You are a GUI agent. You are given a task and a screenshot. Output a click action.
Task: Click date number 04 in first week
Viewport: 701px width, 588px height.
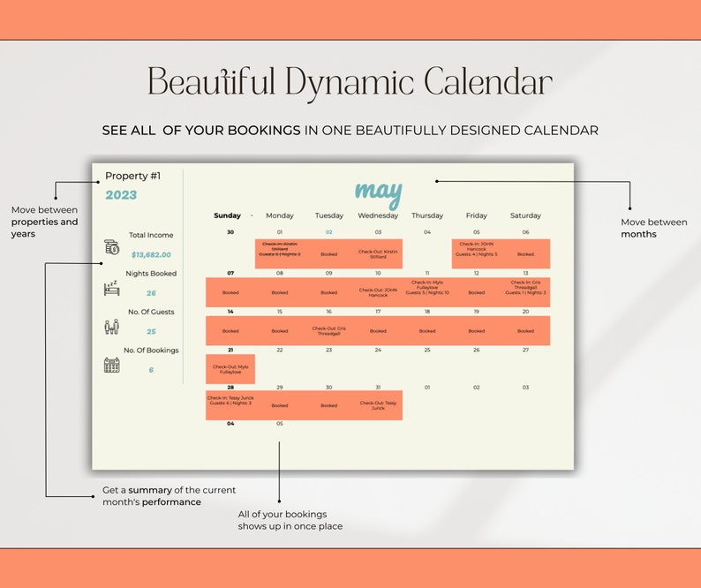pyautogui.click(x=427, y=232)
